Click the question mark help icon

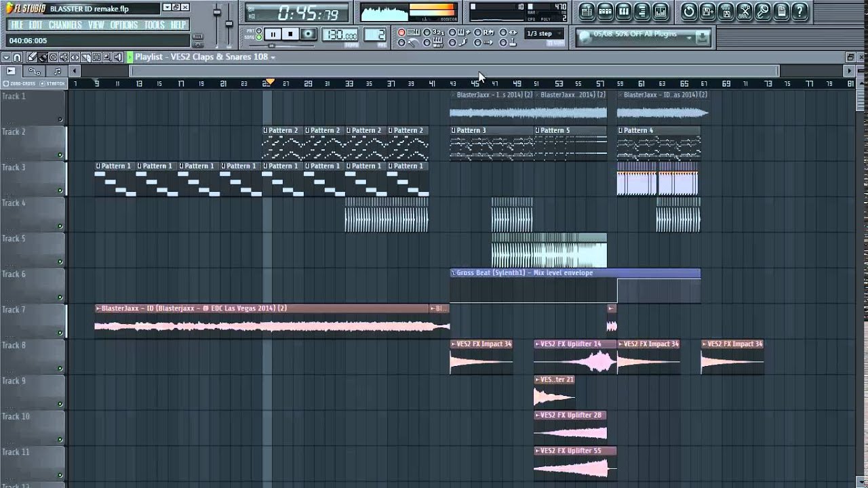799,11
